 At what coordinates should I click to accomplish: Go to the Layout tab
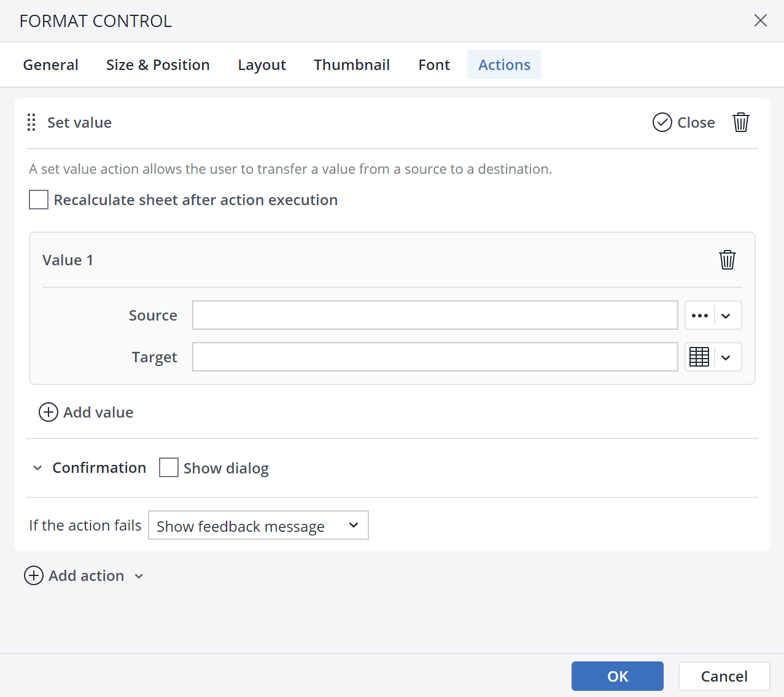[x=262, y=64]
